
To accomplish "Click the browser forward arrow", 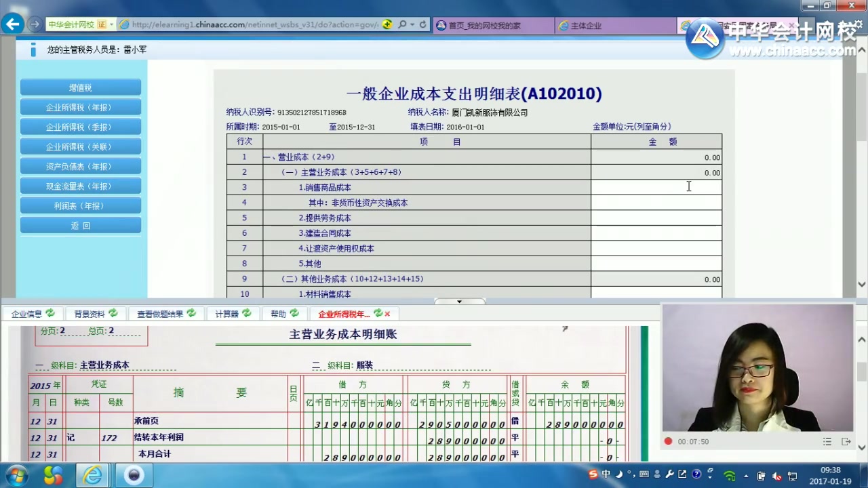I will pyautogui.click(x=35, y=24).
